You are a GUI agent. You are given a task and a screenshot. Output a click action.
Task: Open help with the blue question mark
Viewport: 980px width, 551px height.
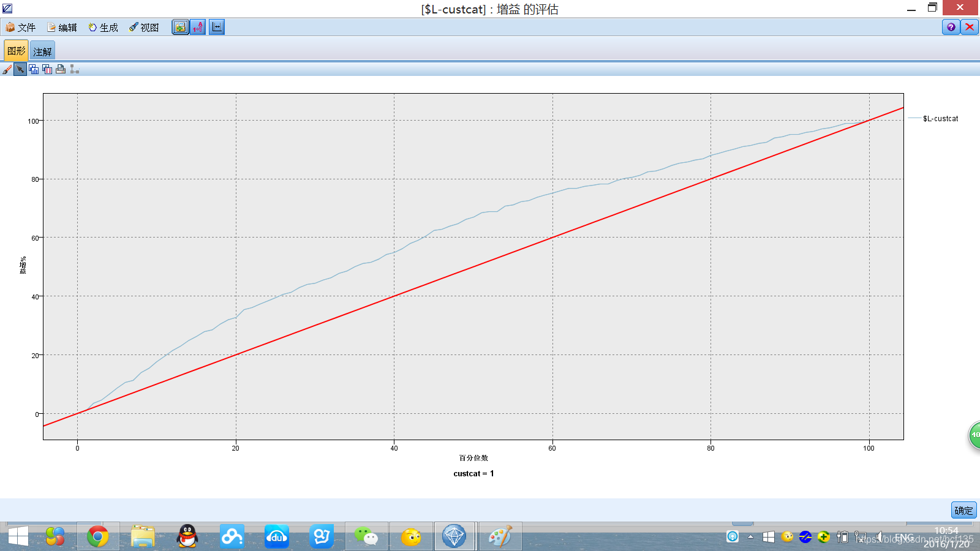point(951,27)
